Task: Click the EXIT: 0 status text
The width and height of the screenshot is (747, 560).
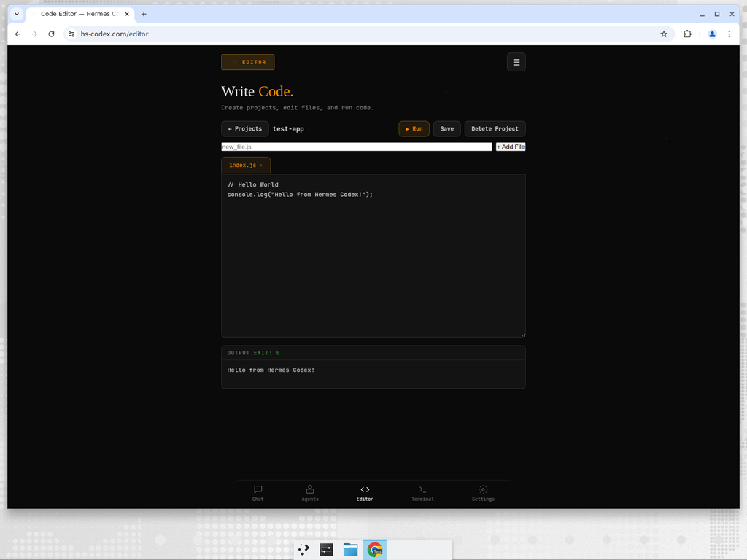Action: point(267,353)
